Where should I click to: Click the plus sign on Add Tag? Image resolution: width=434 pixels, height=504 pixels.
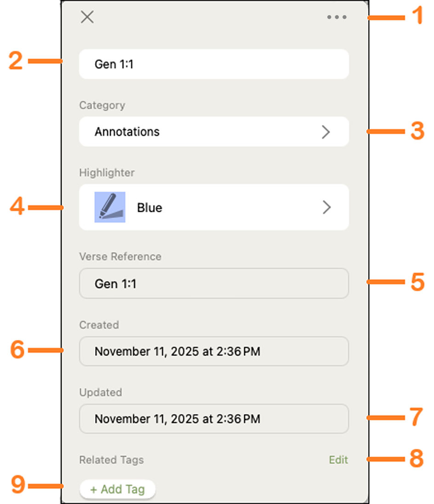coord(94,490)
